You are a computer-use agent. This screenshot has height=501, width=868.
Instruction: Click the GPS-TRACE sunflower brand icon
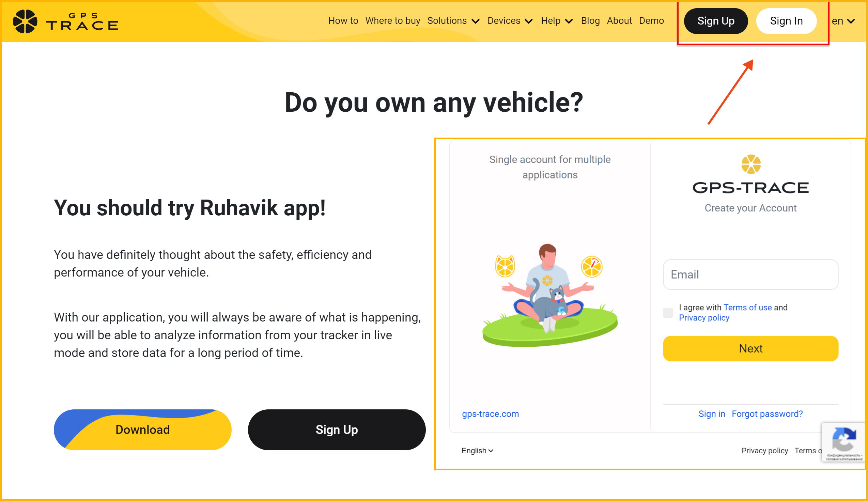pyautogui.click(x=26, y=20)
